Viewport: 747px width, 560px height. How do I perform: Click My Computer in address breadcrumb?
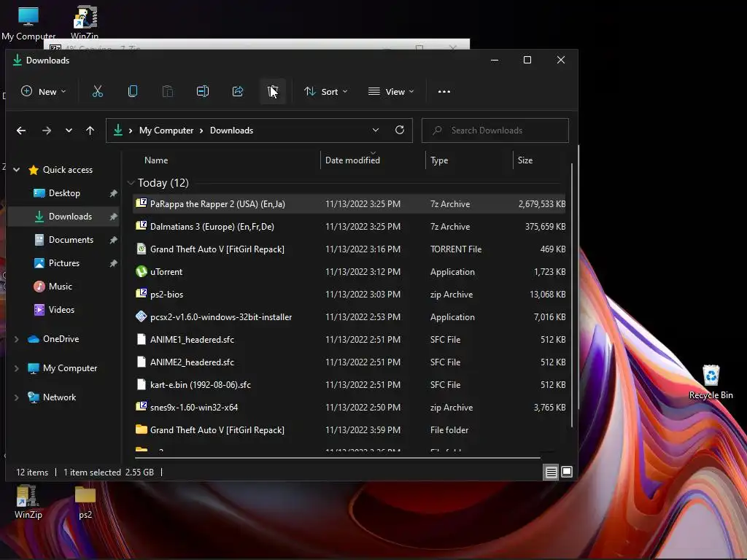166,131
